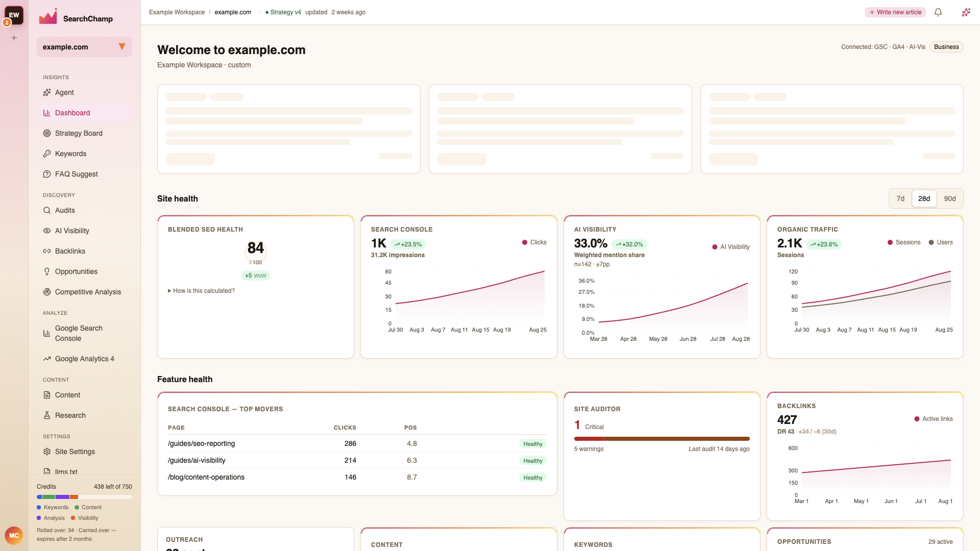Click the AI sparkle icon in top bar

click(966, 12)
